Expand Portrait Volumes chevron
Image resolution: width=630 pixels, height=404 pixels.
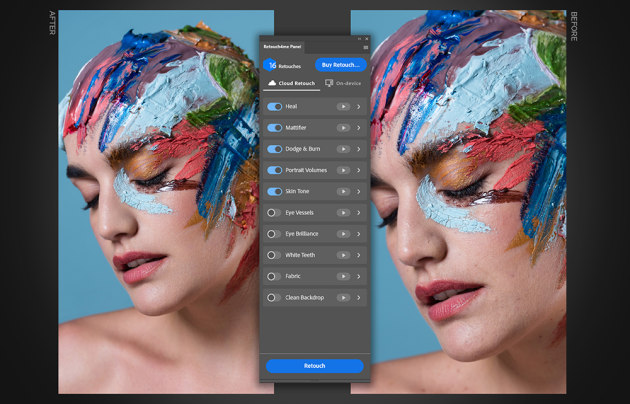pos(359,170)
